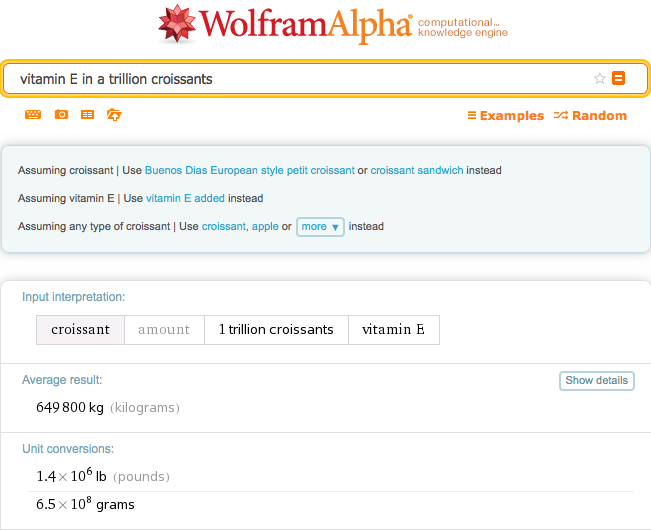Viewport: 651px width, 530px height.
Task: Click Show details button
Action: pyautogui.click(x=597, y=381)
